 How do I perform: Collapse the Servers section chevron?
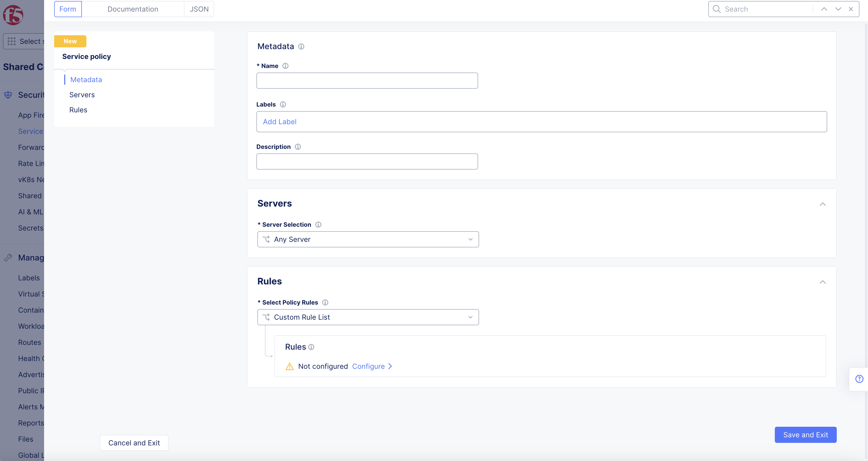coord(822,204)
